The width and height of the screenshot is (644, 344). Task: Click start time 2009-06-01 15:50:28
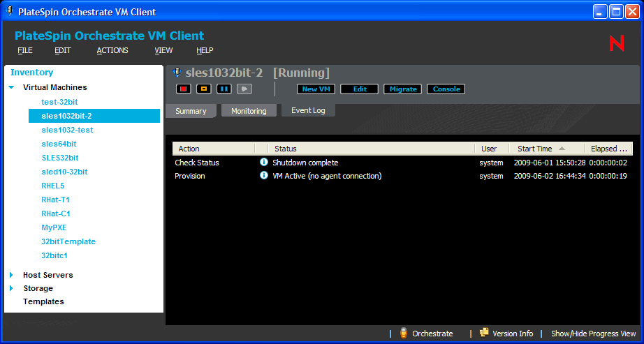550,163
